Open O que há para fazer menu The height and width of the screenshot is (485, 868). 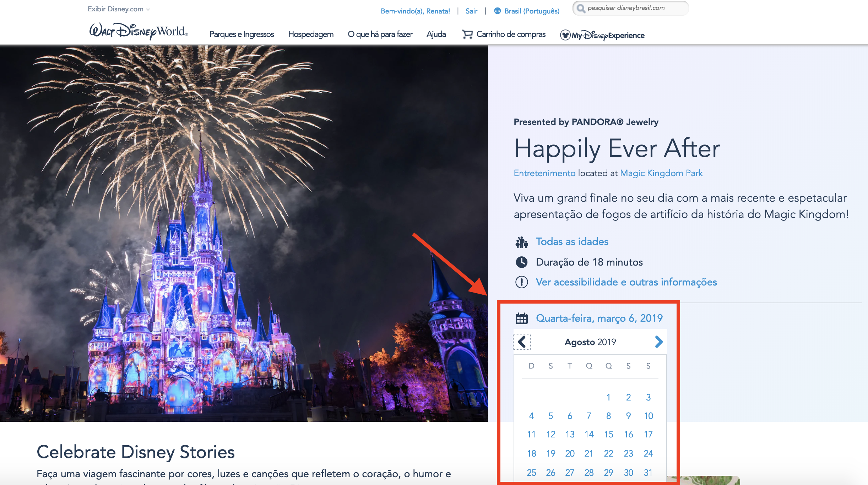pos(380,34)
